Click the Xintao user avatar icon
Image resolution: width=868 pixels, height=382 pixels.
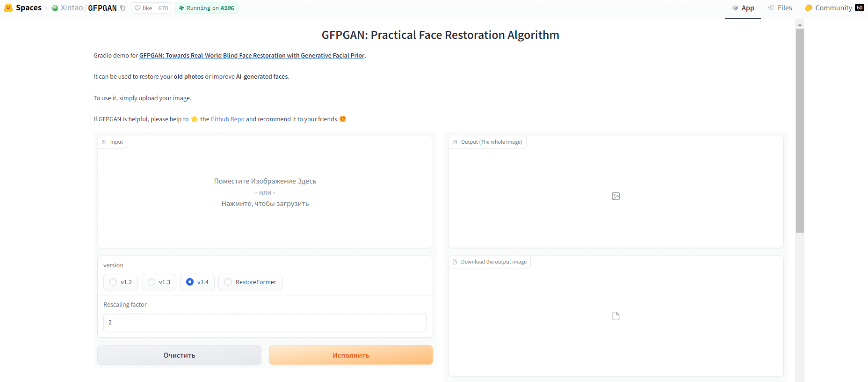click(x=55, y=8)
